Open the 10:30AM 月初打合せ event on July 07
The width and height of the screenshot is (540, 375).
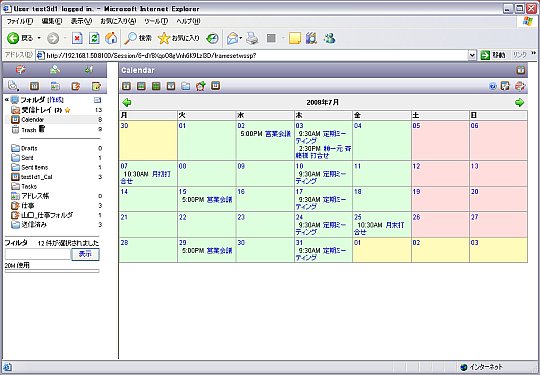point(146,177)
